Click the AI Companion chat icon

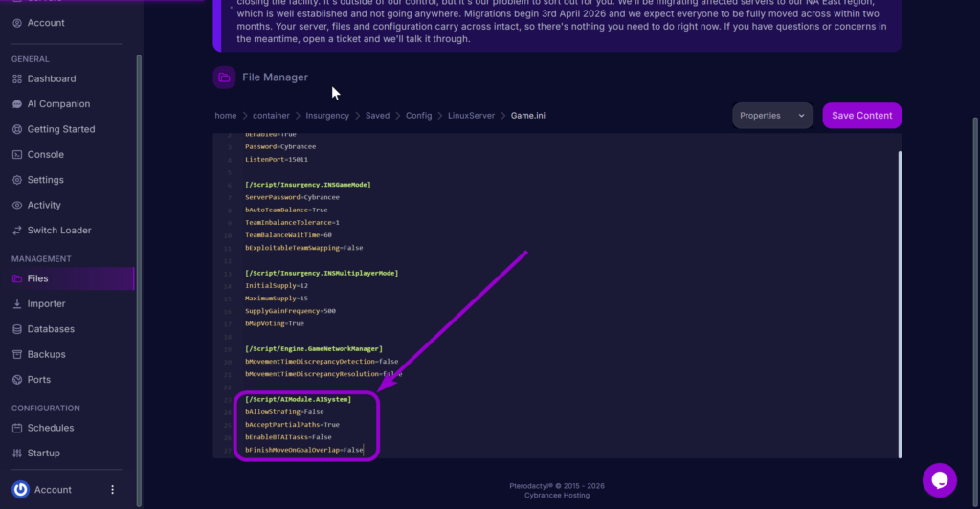[17, 104]
